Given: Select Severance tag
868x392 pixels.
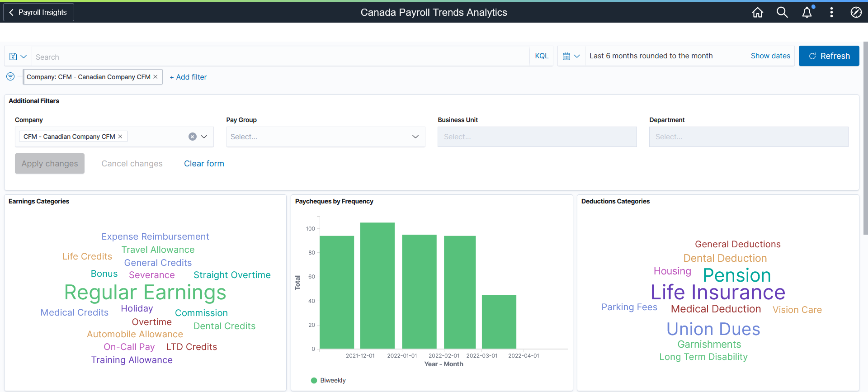Looking at the screenshot, I should (151, 275).
